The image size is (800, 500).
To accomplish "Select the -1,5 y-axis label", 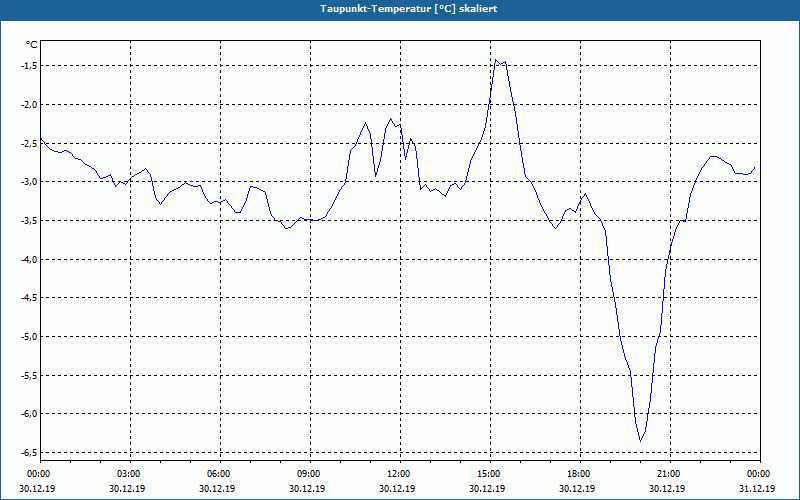I will coord(29,66).
